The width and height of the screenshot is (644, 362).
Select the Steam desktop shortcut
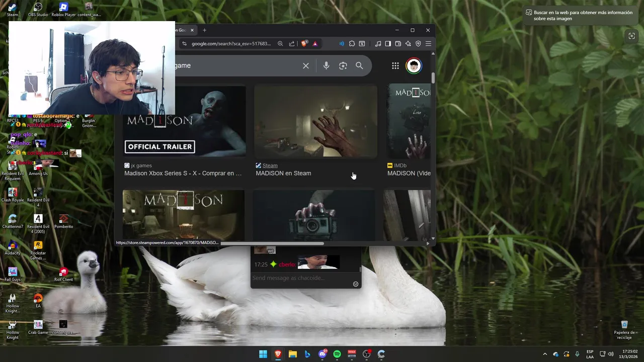point(13,10)
